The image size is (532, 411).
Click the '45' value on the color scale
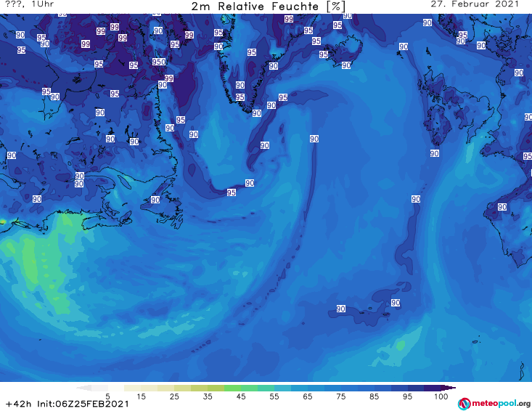[241, 396]
